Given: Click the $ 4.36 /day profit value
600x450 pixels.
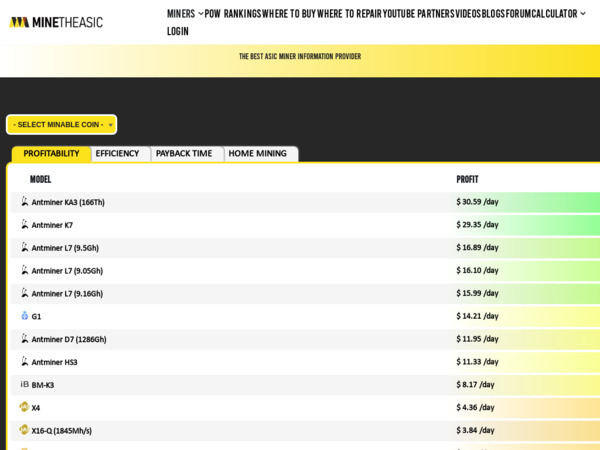Looking at the screenshot, I should [x=475, y=408].
